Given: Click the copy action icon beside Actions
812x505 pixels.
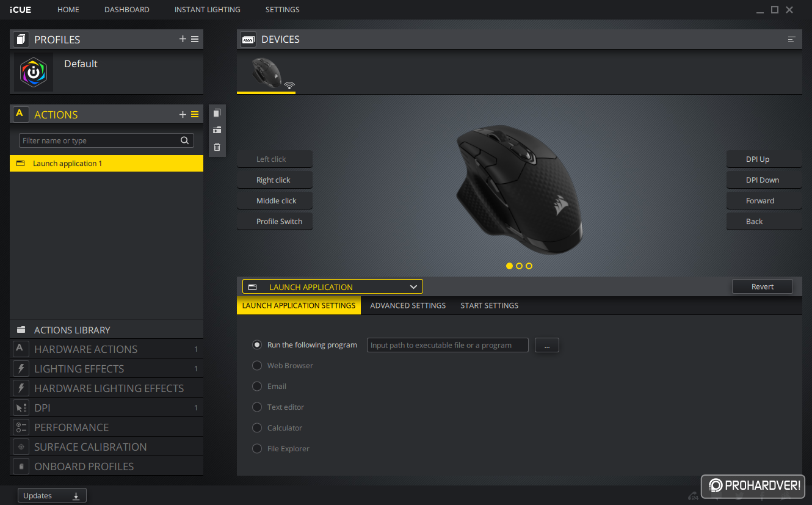Looking at the screenshot, I should coord(217,113).
